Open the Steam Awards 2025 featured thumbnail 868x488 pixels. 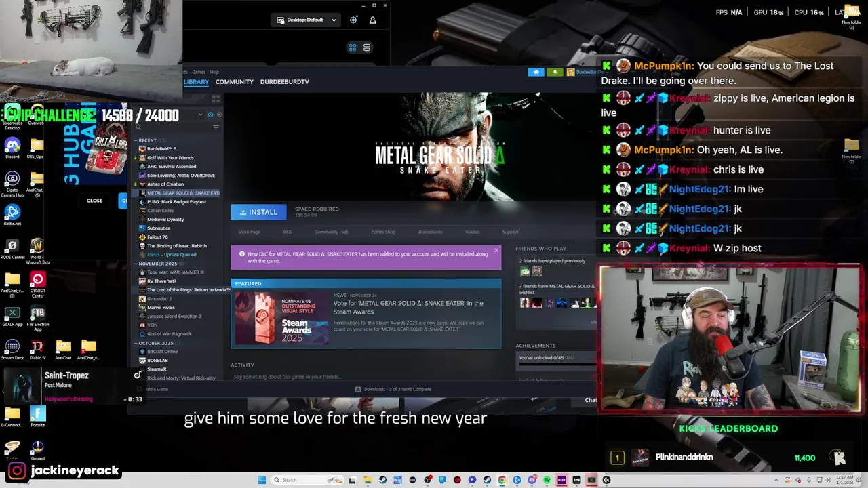click(281, 318)
